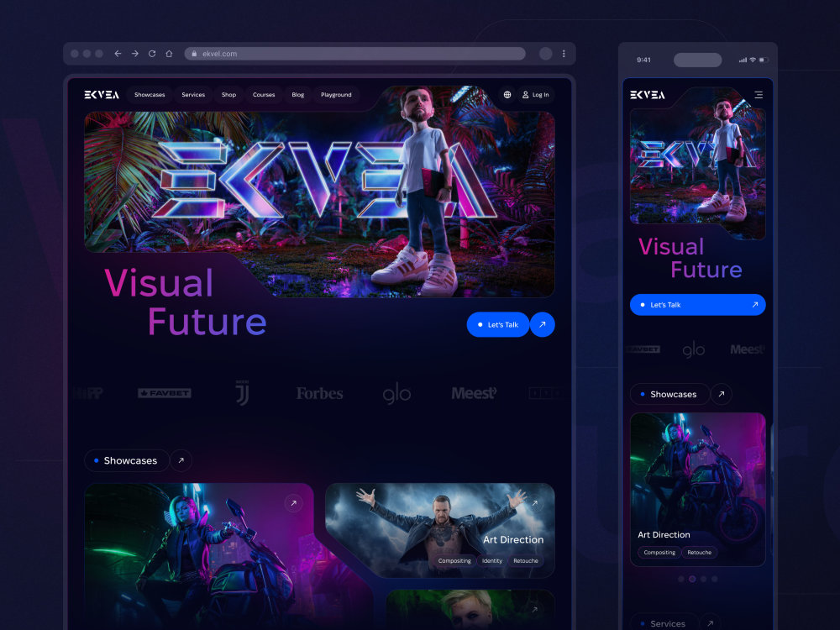
Task: Click the Juventus logo in clients row
Action: (x=242, y=393)
